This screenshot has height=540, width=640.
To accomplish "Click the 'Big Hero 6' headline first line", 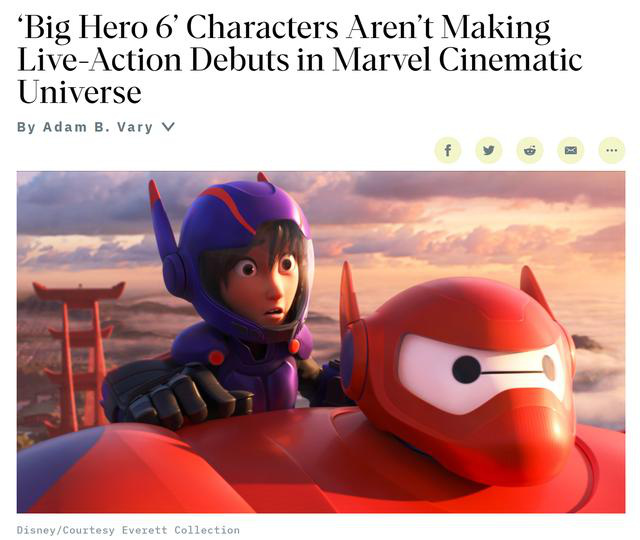I will click(284, 28).
